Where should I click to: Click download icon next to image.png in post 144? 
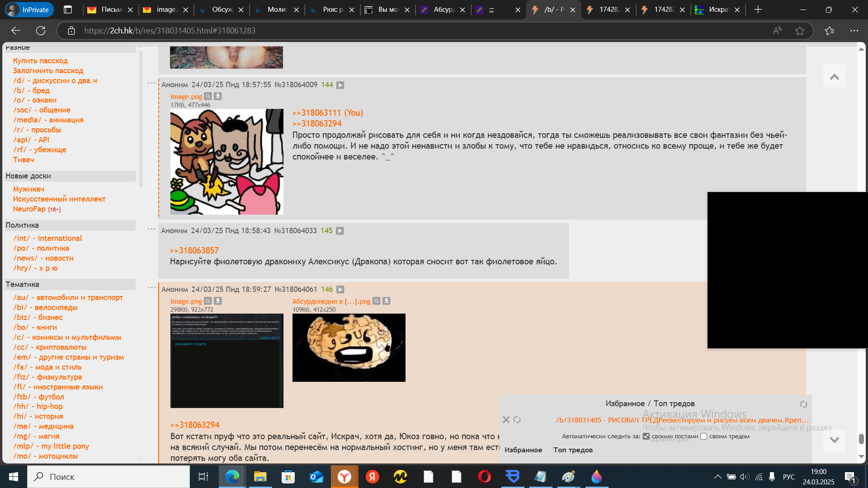pyautogui.click(x=217, y=96)
